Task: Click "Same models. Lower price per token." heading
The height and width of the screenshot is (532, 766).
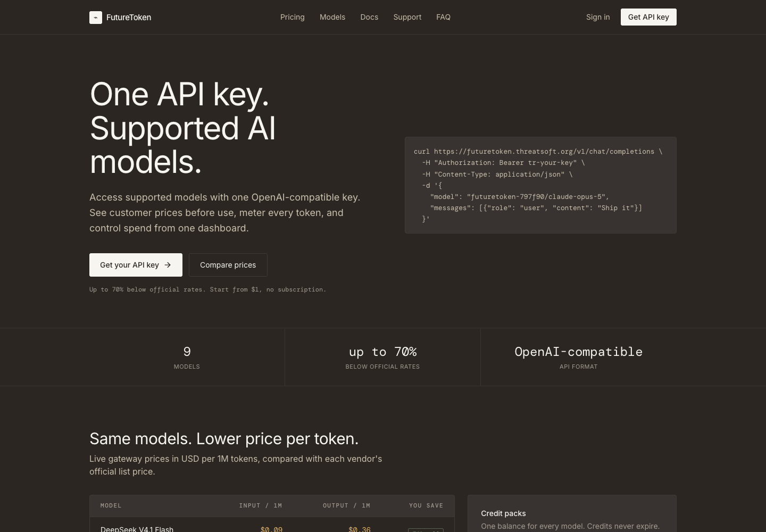Action: 224,439
